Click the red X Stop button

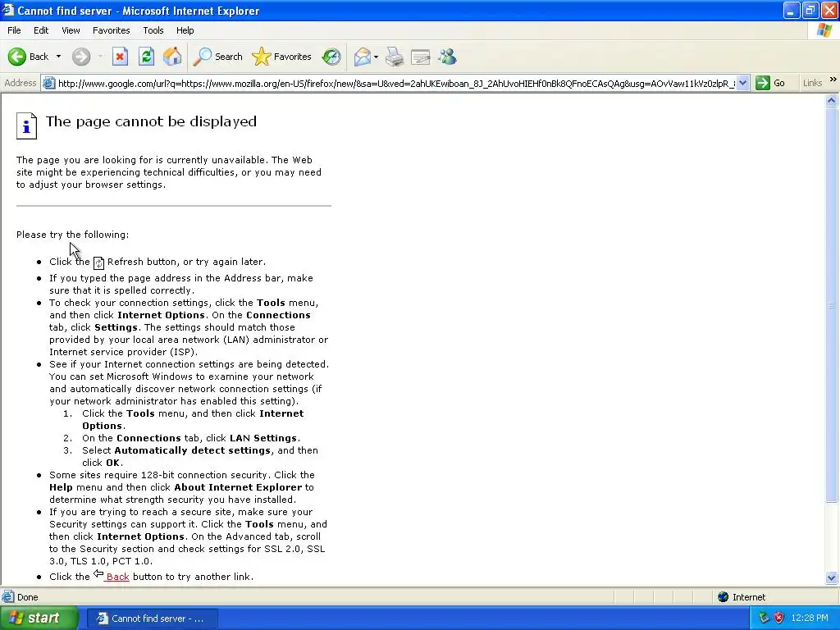120,57
